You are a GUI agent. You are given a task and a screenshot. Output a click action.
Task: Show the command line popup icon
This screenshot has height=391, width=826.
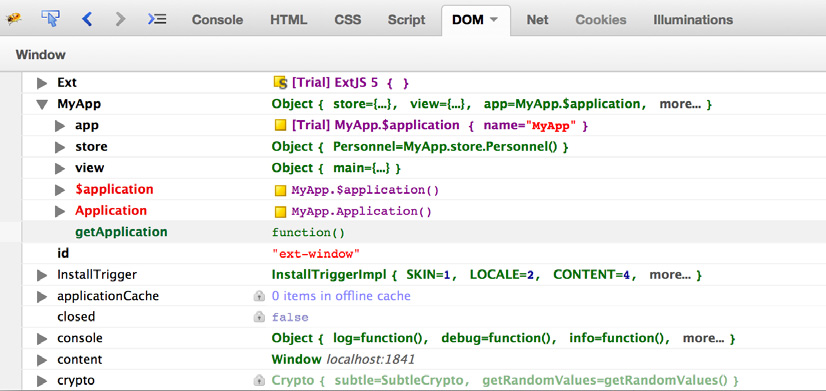[157, 19]
